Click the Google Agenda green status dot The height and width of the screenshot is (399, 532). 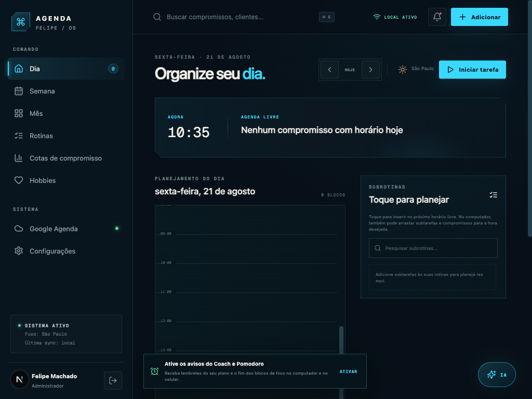pyautogui.click(x=117, y=229)
